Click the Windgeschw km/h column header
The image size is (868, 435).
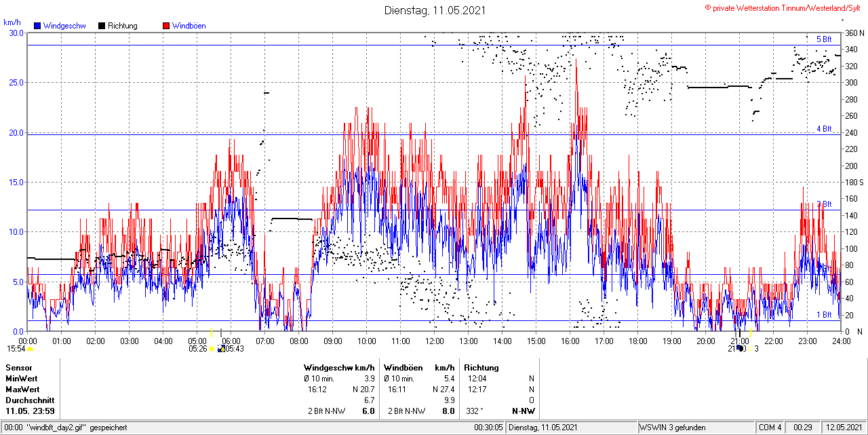(340, 367)
